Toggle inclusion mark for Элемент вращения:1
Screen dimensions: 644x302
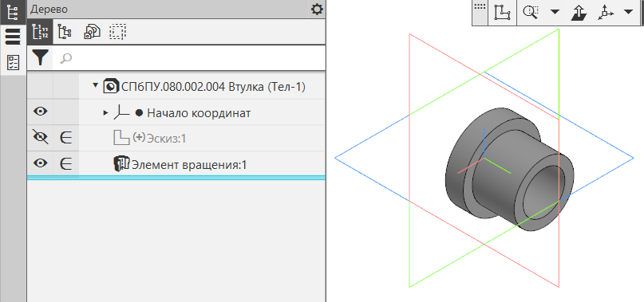(65, 164)
